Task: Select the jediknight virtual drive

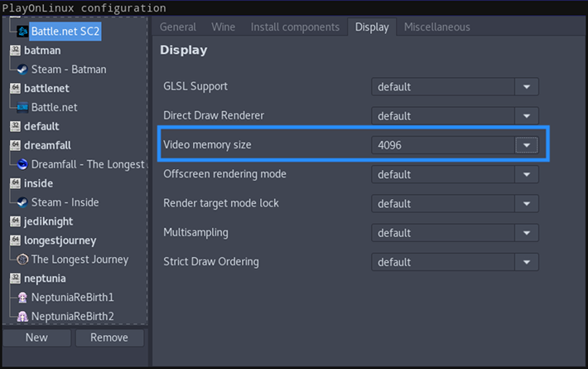Action: point(48,221)
